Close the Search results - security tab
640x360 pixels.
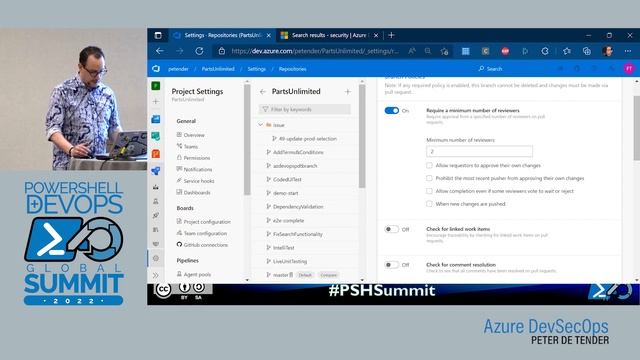(376, 36)
